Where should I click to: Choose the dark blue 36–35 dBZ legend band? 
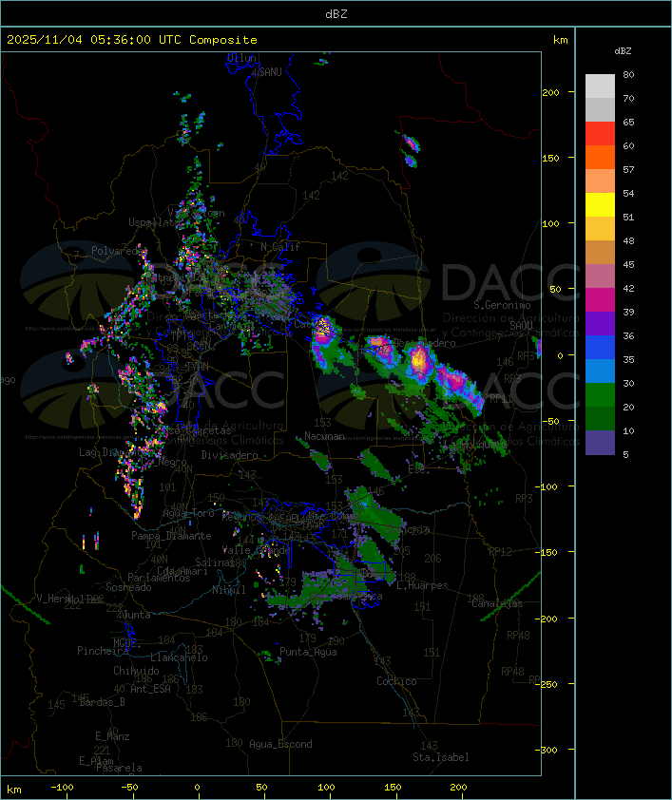pos(600,348)
